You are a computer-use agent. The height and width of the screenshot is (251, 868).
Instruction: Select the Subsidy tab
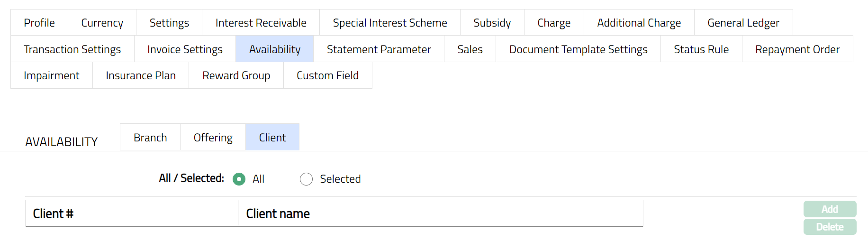[492, 23]
